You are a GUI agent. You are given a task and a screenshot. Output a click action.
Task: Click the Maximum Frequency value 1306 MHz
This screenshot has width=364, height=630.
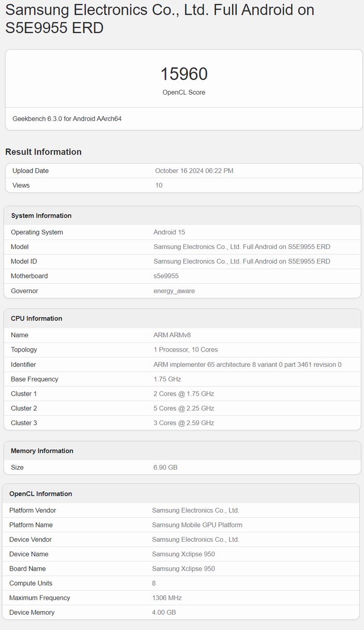167,598
